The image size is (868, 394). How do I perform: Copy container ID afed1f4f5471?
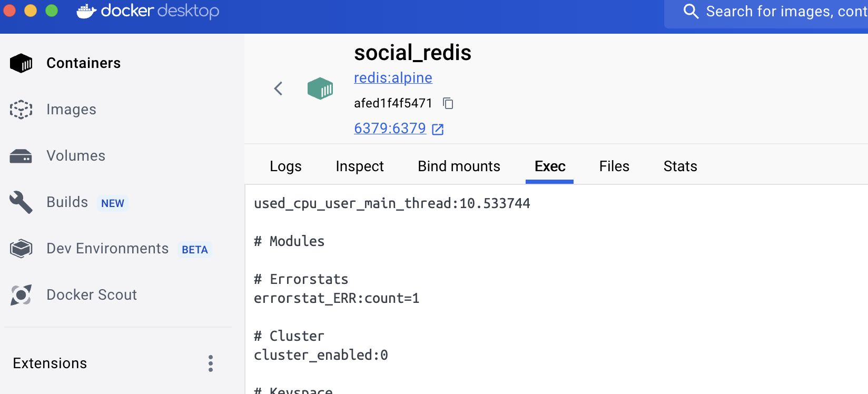click(448, 103)
